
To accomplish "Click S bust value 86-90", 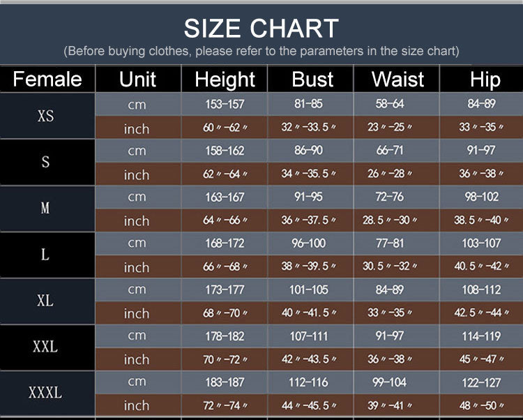I will [x=308, y=150].
